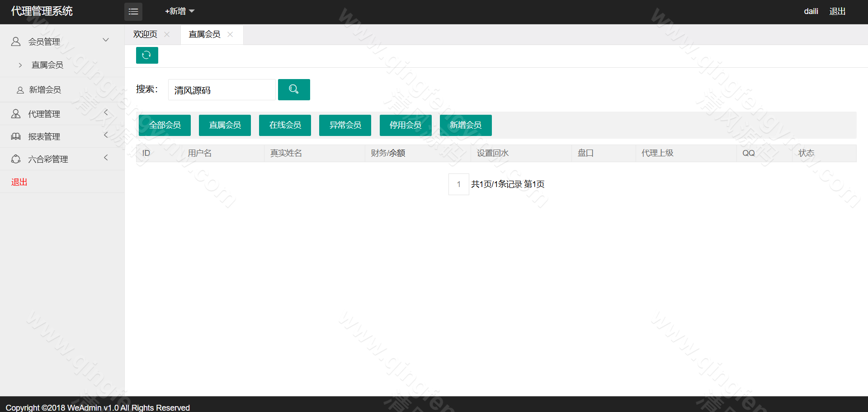This screenshot has height=412, width=868.
Task: Switch to the 欢迎页 tab
Action: (145, 34)
